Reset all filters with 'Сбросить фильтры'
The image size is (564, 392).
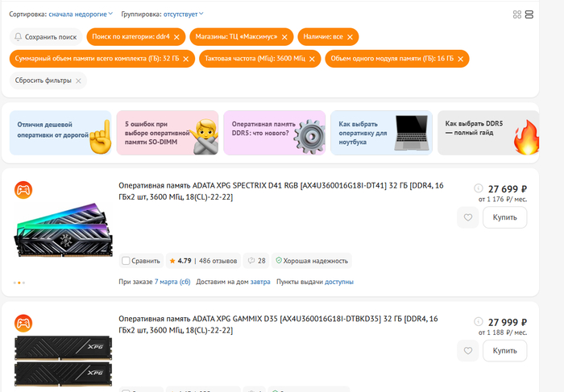(48, 80)
